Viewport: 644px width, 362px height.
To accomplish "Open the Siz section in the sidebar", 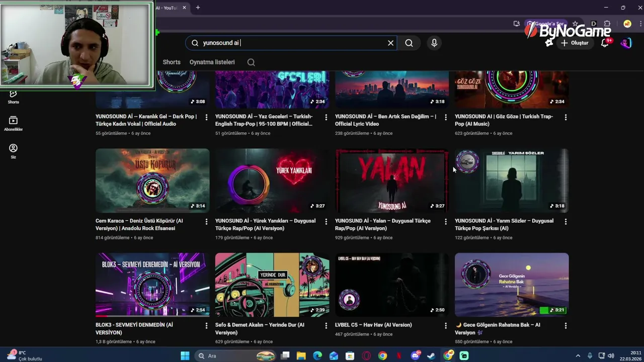I will coord(13,151).
